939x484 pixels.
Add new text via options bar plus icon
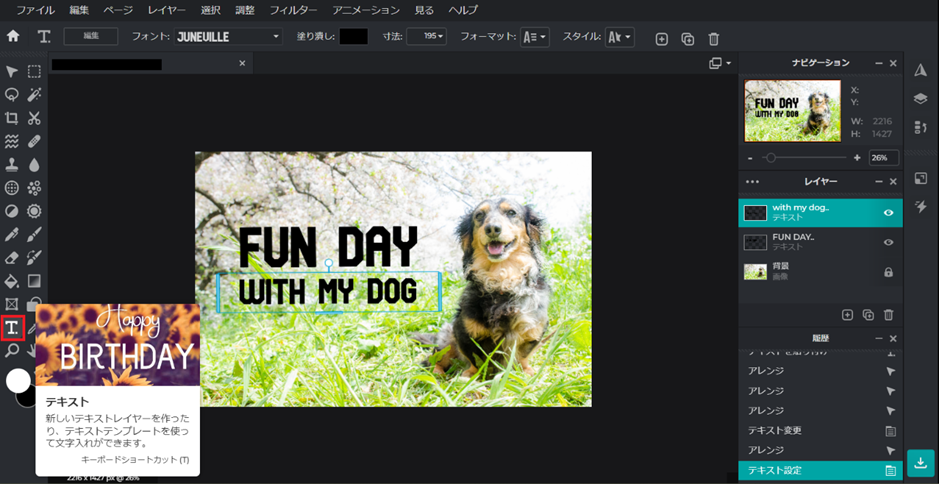pos(662,39)
